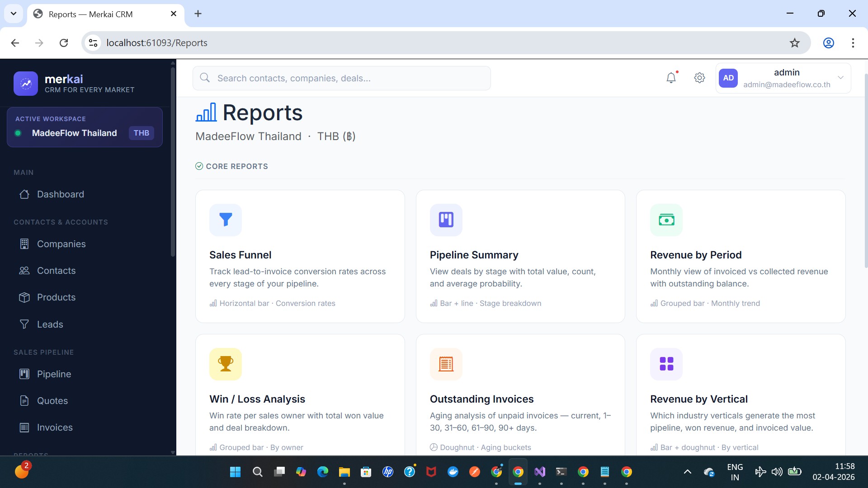
Task: Open File Explorer from taskbar
Action: point(344,472)
